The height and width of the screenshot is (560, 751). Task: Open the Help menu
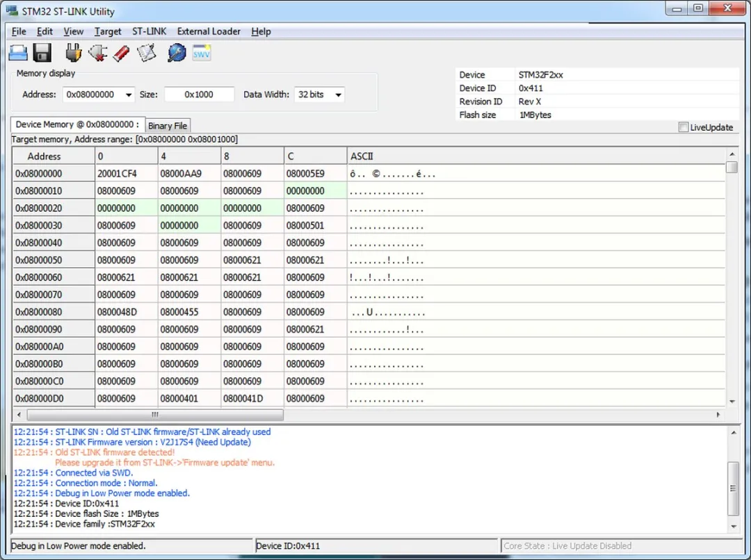(x=261, y=31)
